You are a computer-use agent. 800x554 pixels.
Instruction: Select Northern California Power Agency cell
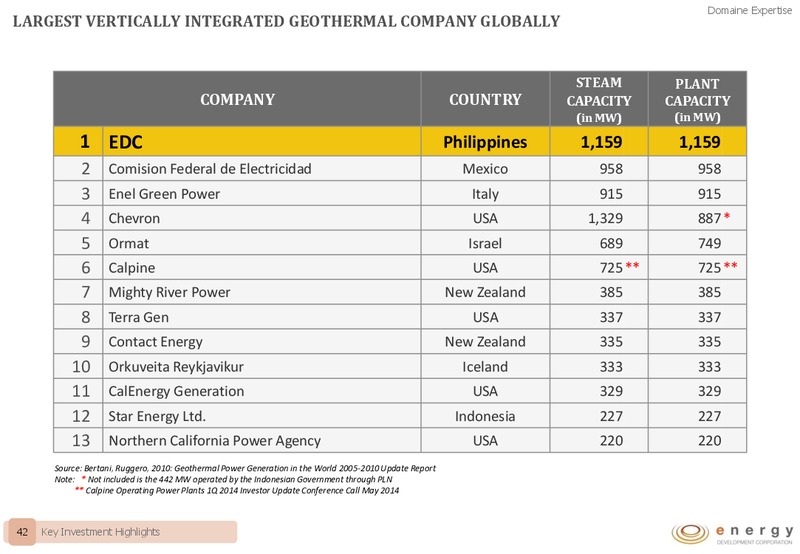pyautogui.click(x=262, y=440)
